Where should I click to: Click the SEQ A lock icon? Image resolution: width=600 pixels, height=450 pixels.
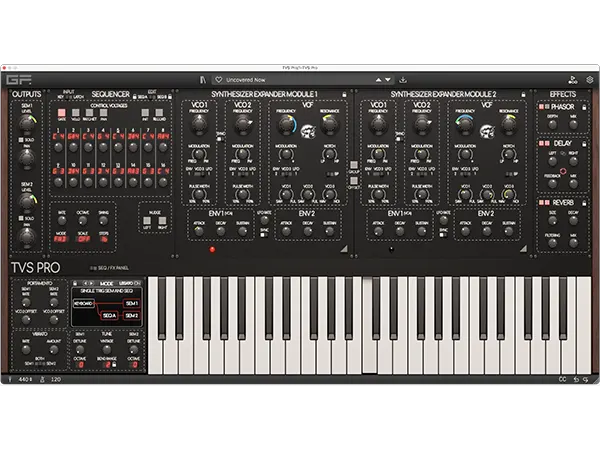(135, 97)
